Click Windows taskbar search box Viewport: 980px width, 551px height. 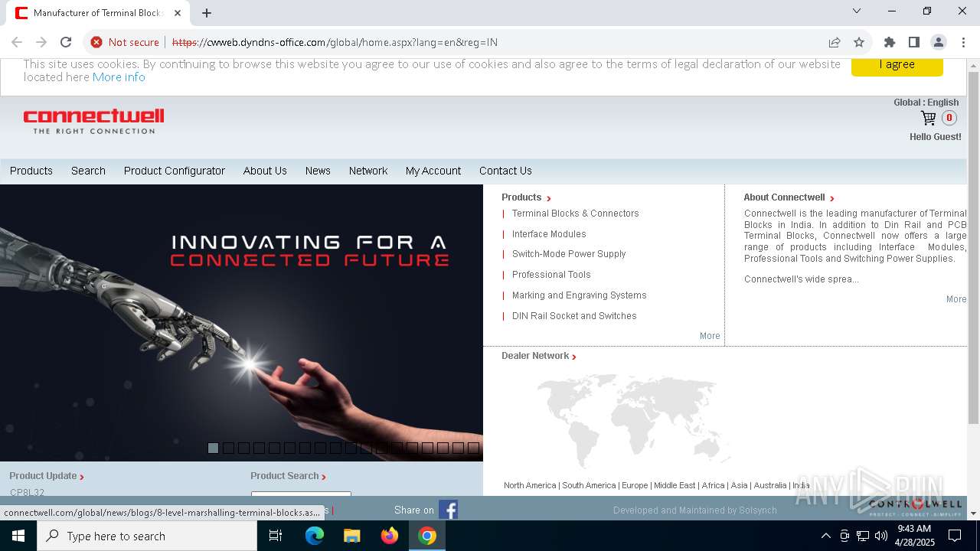coord(147,536)
